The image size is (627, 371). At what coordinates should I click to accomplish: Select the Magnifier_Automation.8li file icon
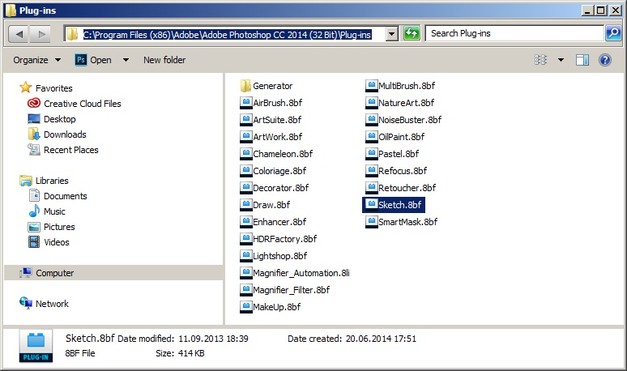[x=246, y=273]
